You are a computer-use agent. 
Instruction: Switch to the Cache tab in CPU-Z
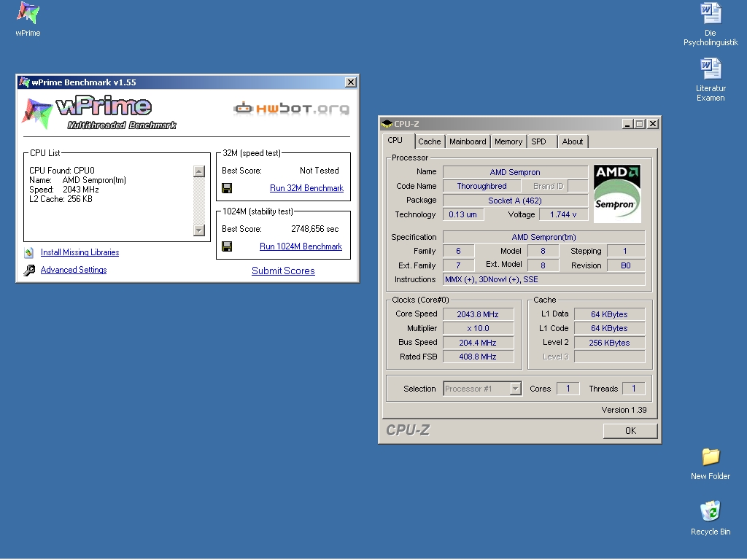pyautogui.click(x=429, y=141)
